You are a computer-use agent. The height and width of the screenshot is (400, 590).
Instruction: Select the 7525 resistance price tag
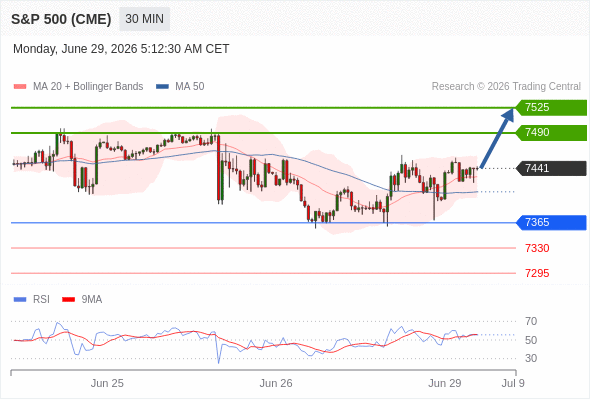(x=551, y=108)
